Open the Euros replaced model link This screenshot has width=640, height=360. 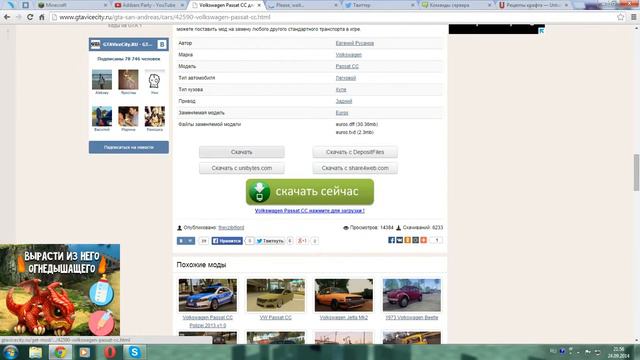click(342, 113)
